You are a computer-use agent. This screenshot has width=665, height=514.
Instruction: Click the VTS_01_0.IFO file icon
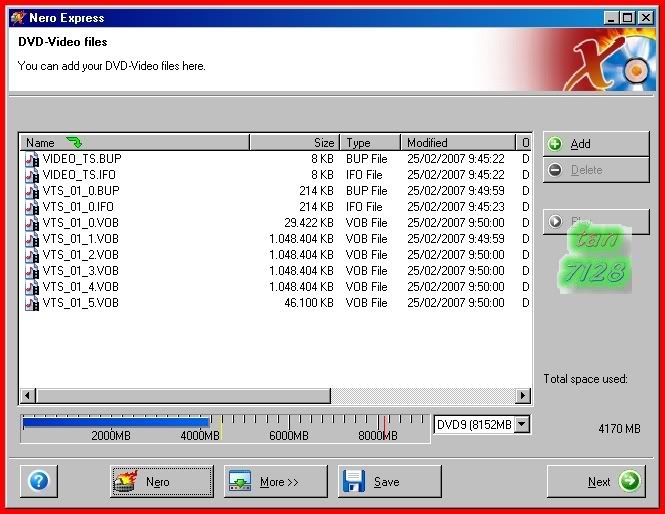pos(32,207)
